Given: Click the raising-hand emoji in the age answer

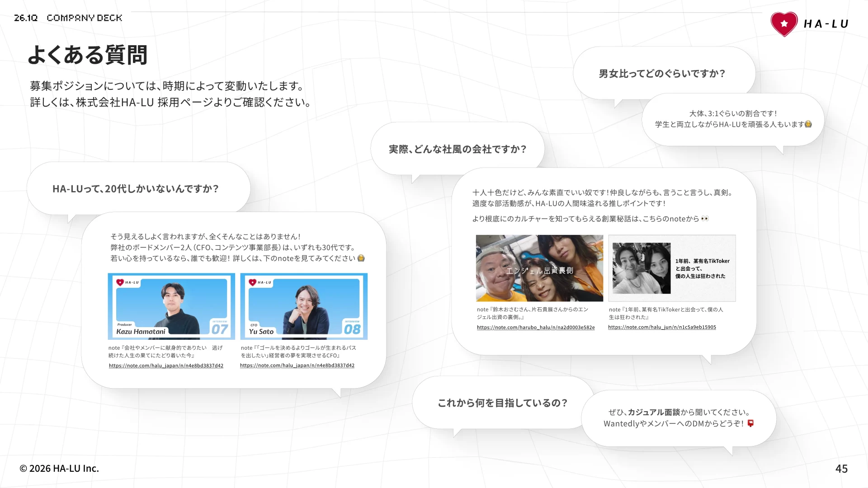Looking at the screenshot, I should coord(361,258).
